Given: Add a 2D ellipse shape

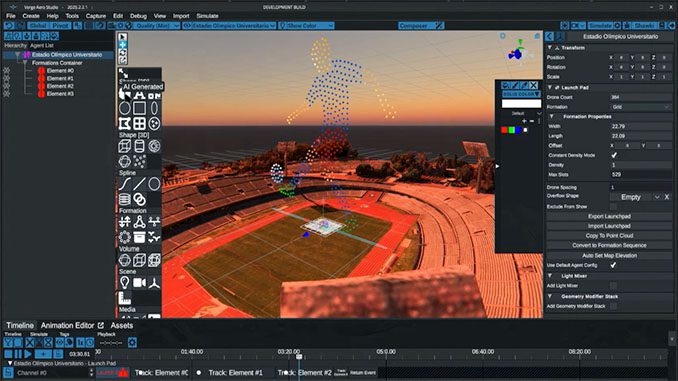Looking at the screenshot, I should [154, 108].
